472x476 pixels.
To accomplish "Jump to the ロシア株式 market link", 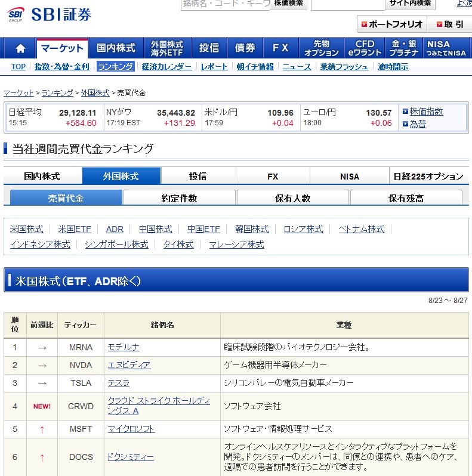I will [303, 229].
